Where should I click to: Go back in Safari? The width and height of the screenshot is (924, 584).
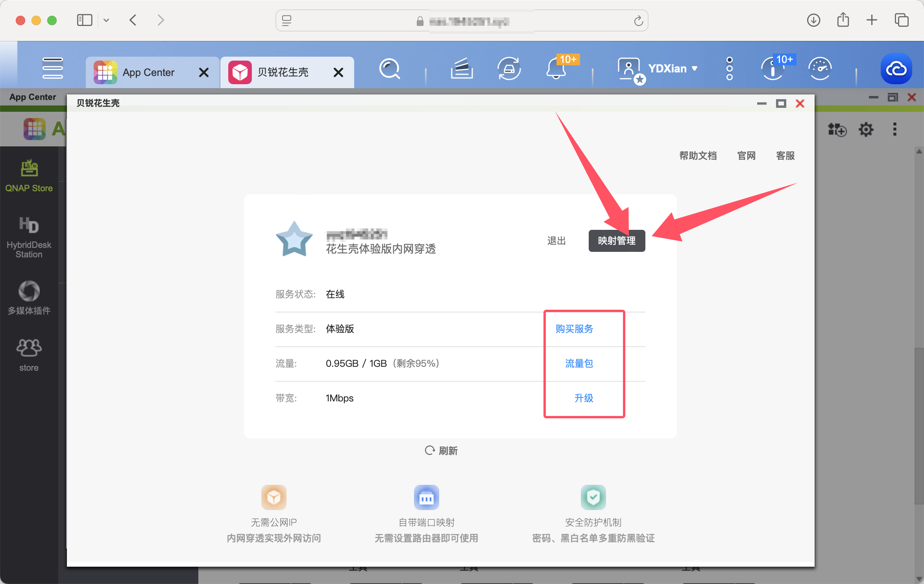(133, 20)
